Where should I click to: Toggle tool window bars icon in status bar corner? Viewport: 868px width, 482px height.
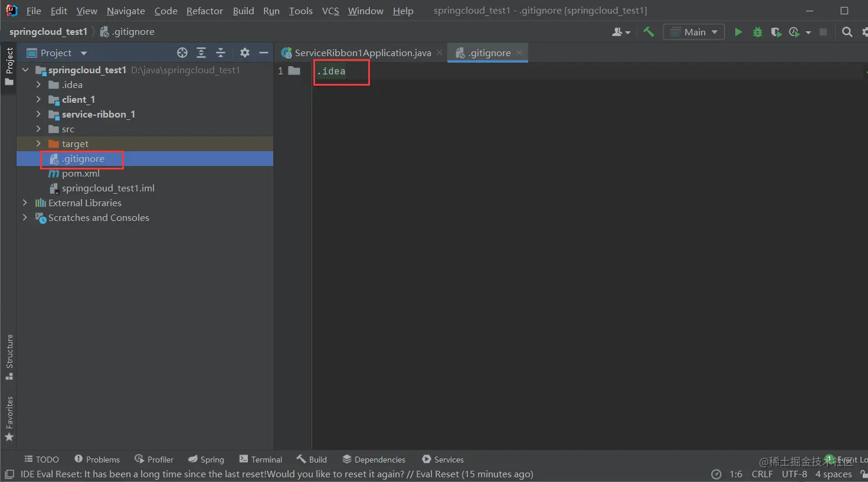[9, 474]
